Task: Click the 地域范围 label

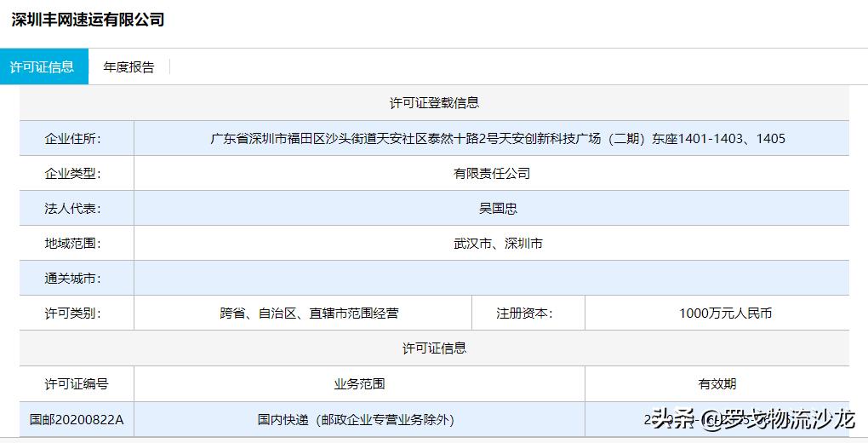Action: (72, 244)
